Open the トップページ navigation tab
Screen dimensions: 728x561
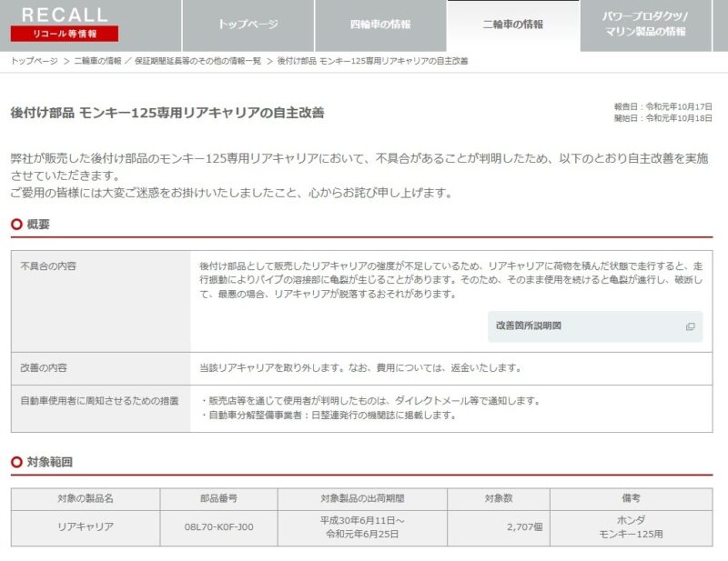tap(248, 25)
